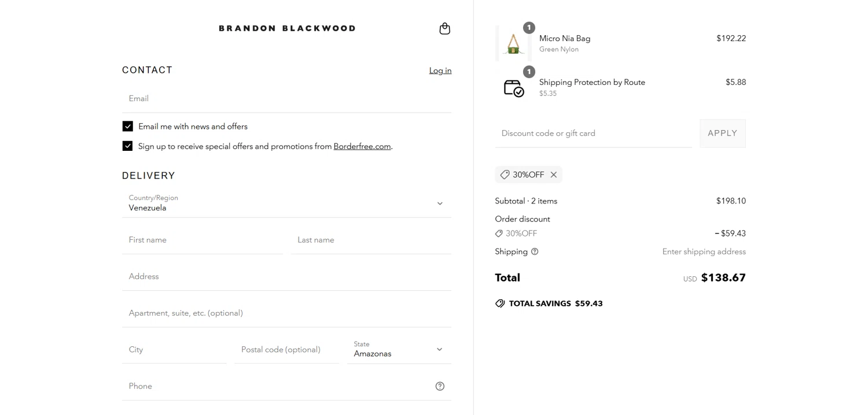Click the Subtotal amount $198.10

tap(731, 201)
